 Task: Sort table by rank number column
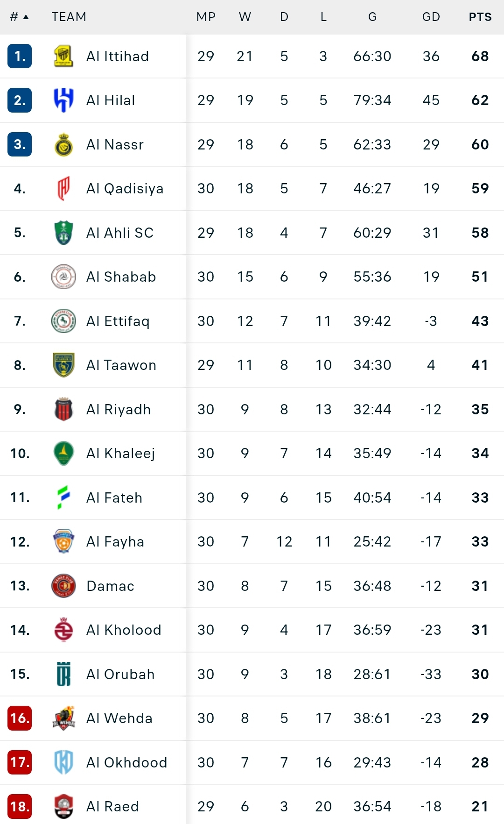pyautogui.click(x=19, y=17)
